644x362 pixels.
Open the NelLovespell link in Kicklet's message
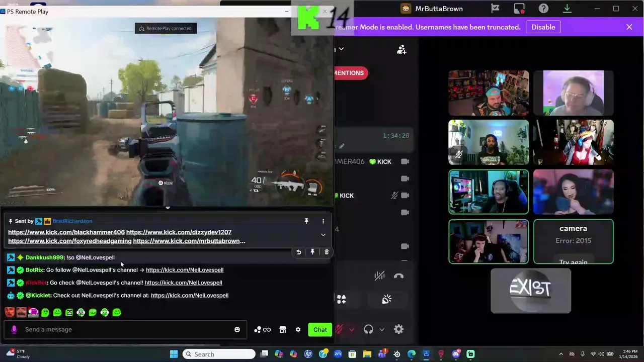(190, 296)
